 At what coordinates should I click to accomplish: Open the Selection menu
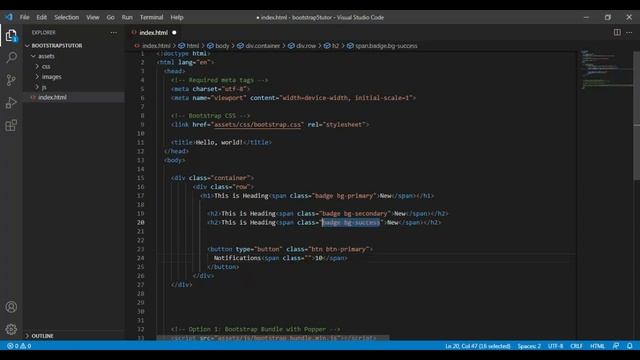point(67,17)
